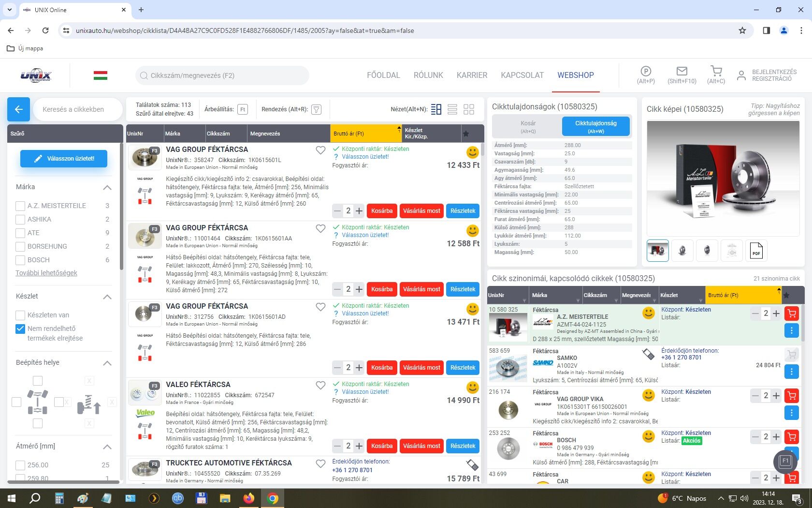Open Firefox from the taskbar
812x508 pixels.
(249, 498)
